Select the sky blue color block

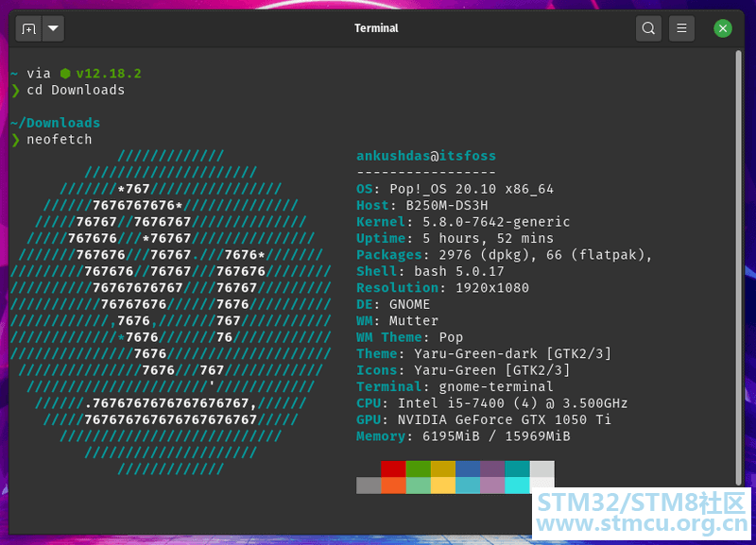tap(468, 485)
